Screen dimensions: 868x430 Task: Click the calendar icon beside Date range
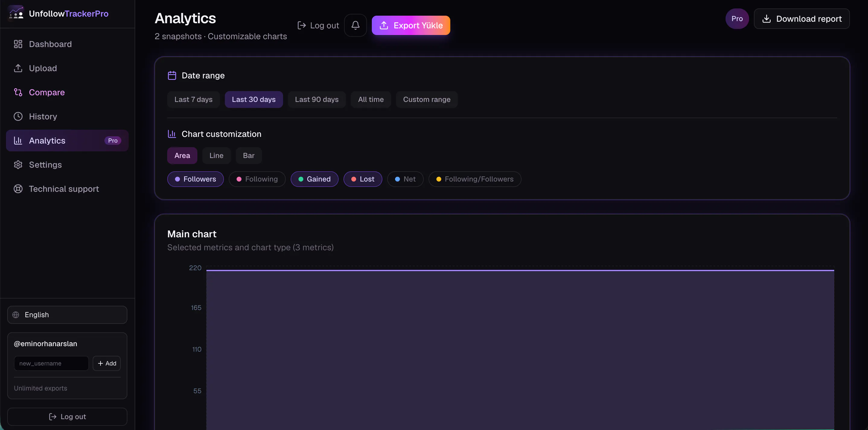[x=172, y=75]
